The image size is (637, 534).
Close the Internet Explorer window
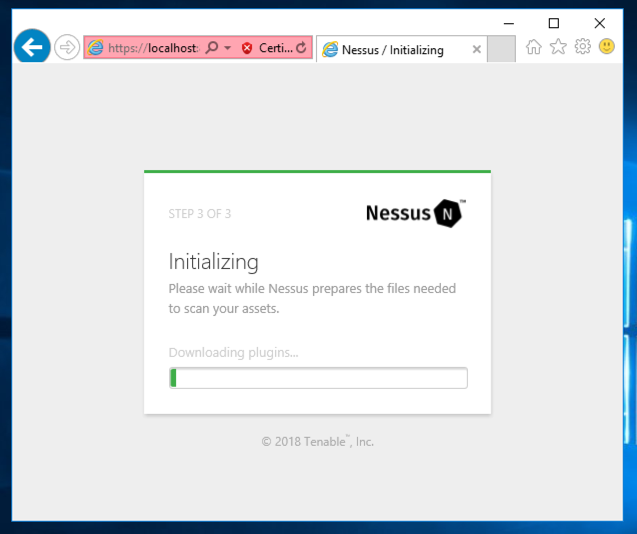tap(600, 23)
